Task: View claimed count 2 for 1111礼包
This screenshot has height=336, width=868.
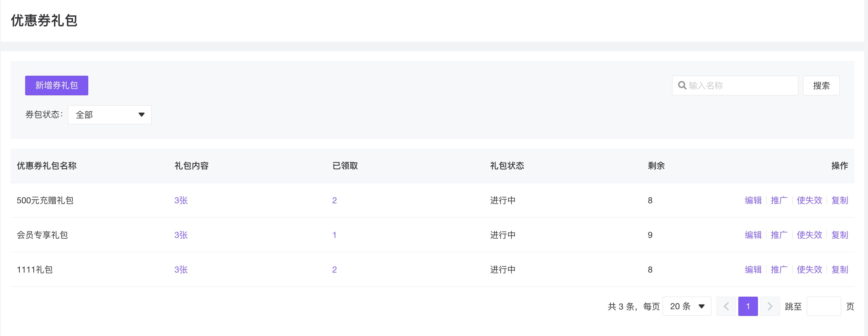Action: click(334, 270)
